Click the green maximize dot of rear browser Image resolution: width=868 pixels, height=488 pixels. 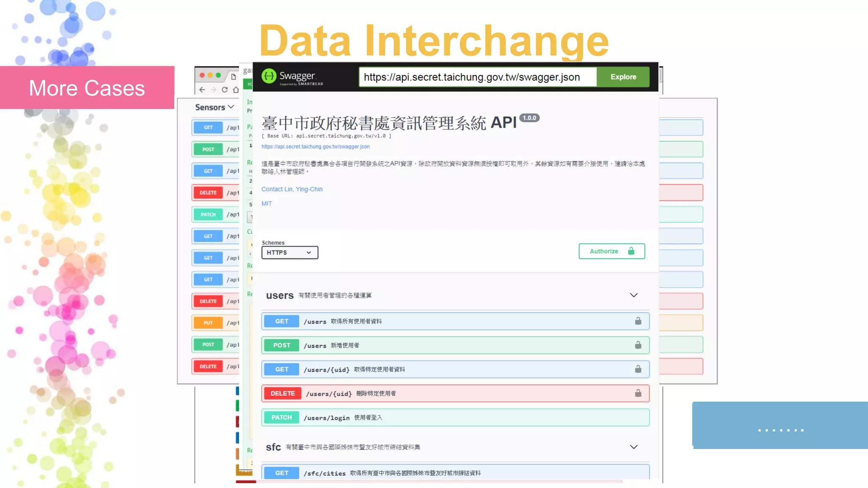pos(218,75)
